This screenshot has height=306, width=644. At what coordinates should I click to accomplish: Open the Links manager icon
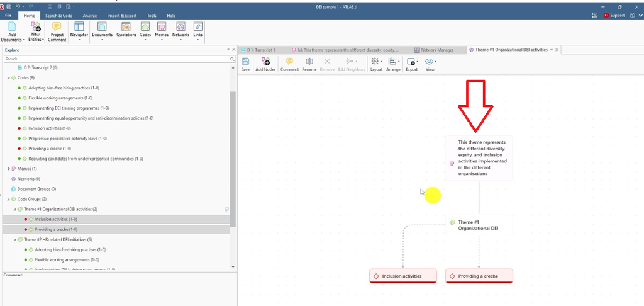click(x=197, y=26)
